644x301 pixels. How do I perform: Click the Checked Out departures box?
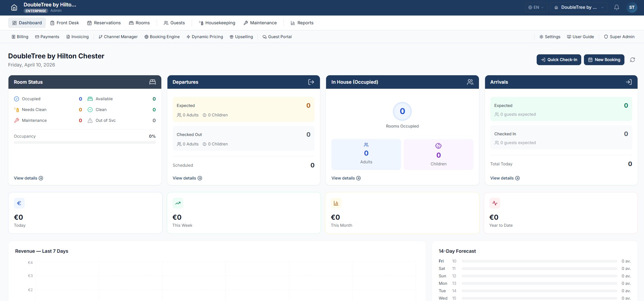pyautogui.click(x=243, y=138)
